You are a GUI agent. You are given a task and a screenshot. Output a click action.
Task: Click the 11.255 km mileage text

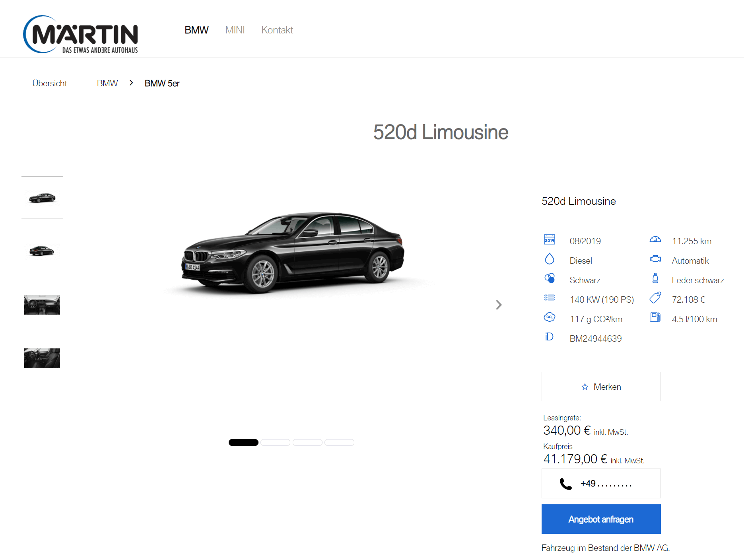point(692,241)
